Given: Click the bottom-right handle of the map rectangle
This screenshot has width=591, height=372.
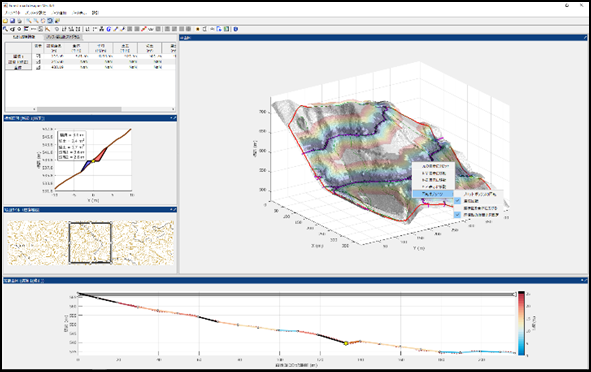Looking at the screenshot, I should click(x=111, y=263).
